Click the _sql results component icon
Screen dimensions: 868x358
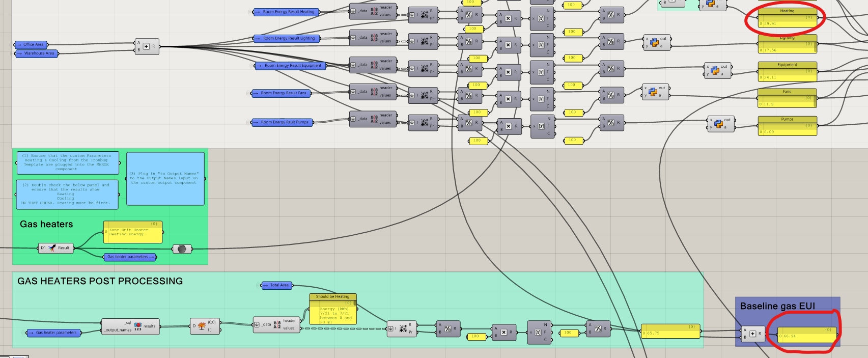click(138, 326)
